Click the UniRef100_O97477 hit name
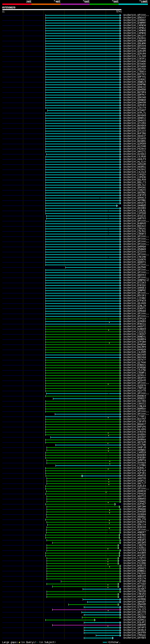 pos(135,360)
